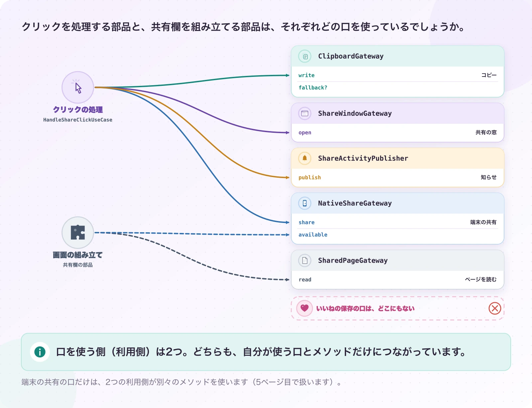Click the 画面の組み立て heading

coord(78,255)
